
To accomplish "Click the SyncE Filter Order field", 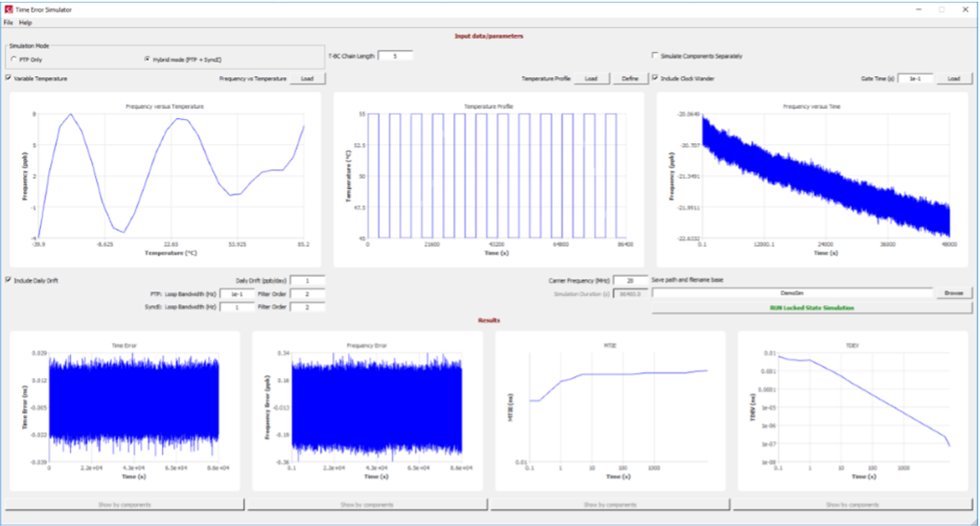I will pos(307,307).
